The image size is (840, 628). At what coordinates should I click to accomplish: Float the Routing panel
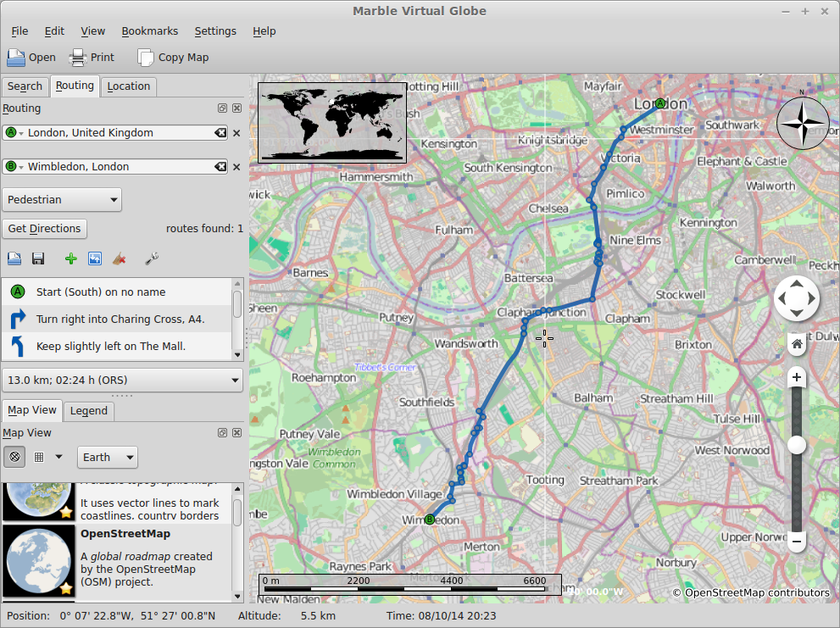point(222,108)
